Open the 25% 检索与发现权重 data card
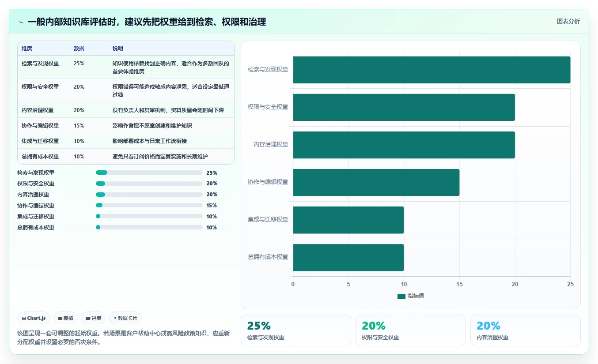 [295, 330]
